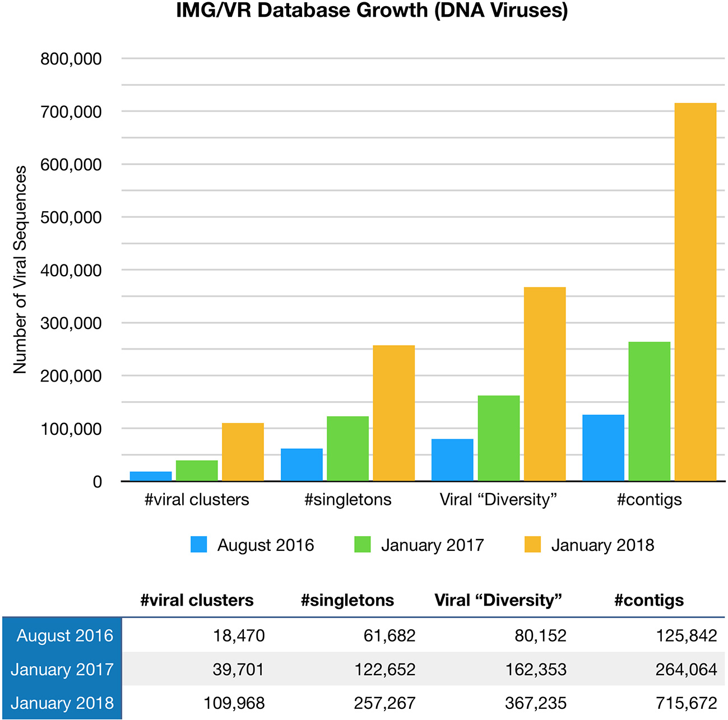Select the blue bar under #viral clusters
Screen dimensions: 728x720
pyautogui.click(x=151, y=476)
